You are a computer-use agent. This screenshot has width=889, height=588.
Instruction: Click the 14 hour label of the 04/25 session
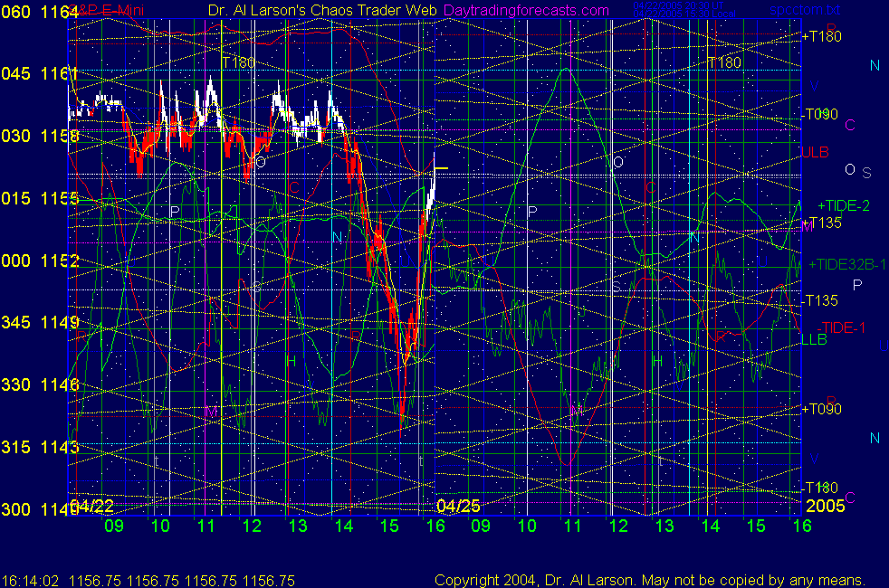click(711, 526)
